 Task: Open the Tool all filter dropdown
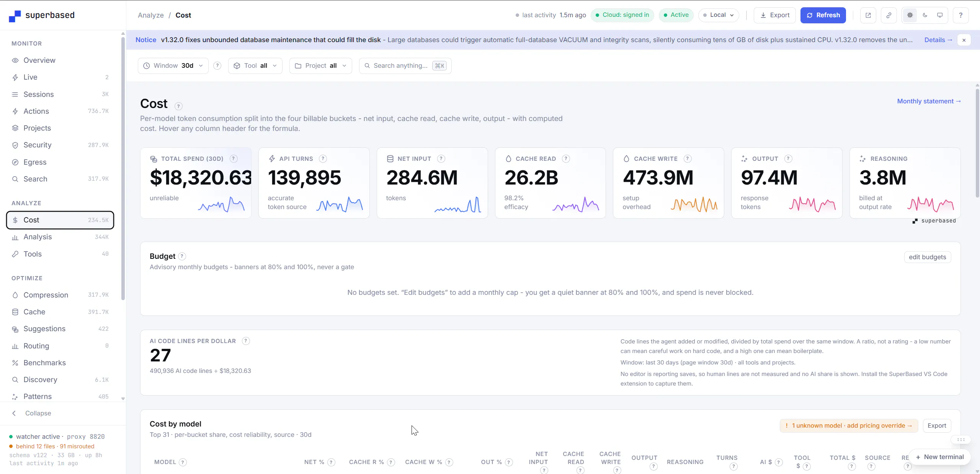pyautogui.click(x=255, y=65)
